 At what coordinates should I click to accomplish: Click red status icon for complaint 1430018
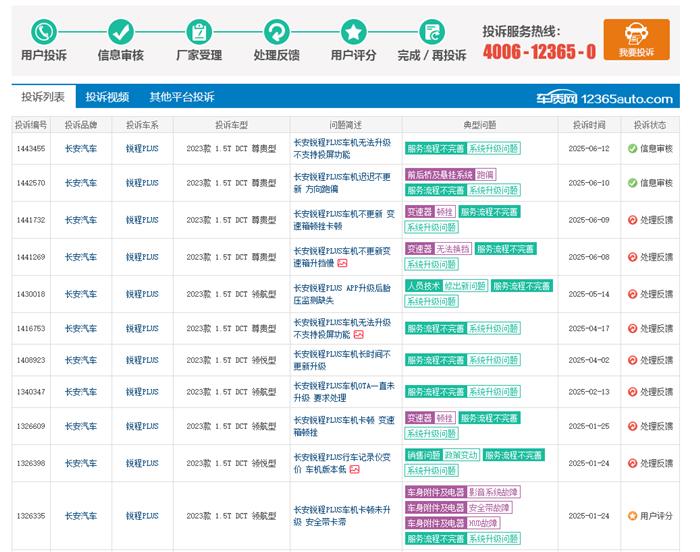[x=632, y=294]
